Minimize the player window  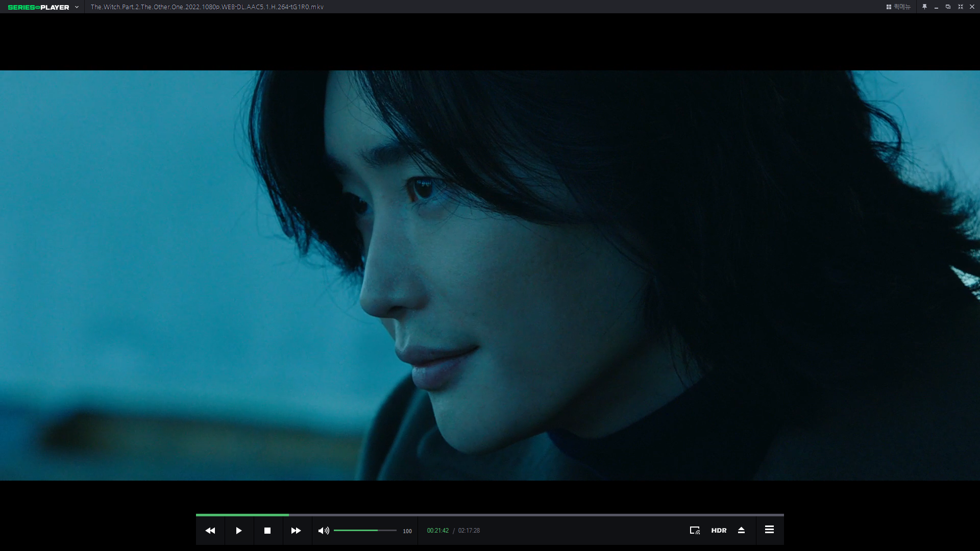pos(936,7)
